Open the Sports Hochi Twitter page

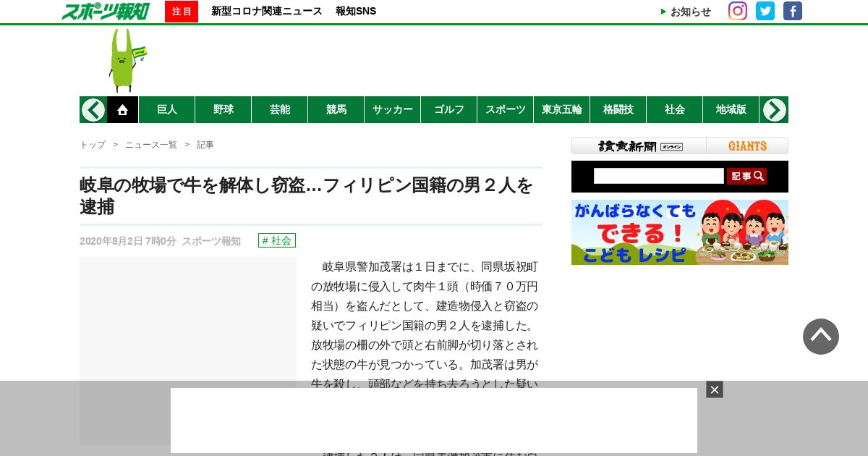tap(765, 11)
